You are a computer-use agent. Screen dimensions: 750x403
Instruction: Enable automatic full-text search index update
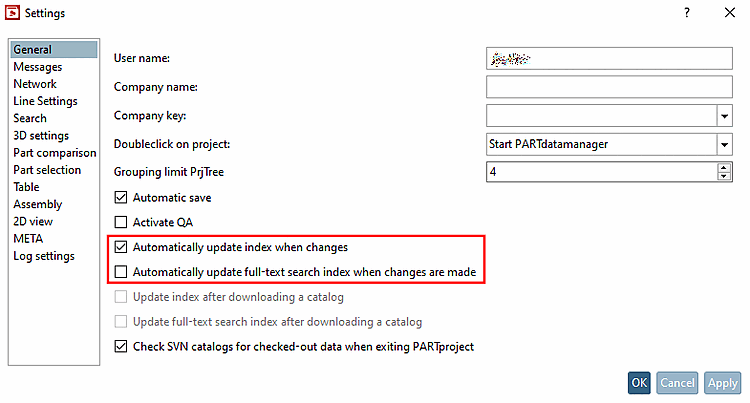click(x=122, y=272)
